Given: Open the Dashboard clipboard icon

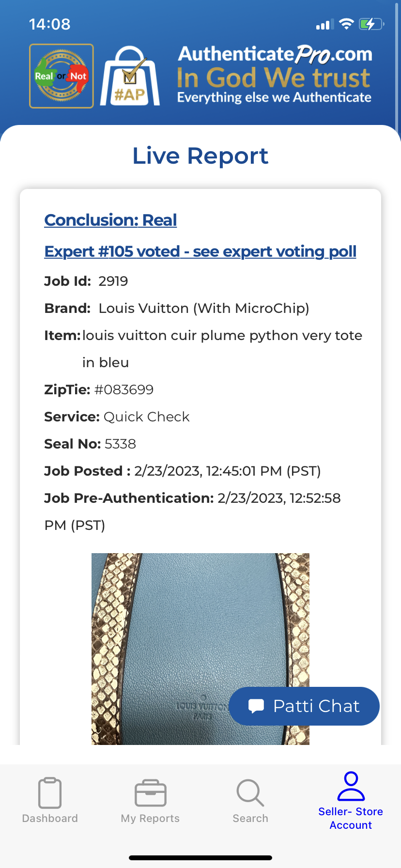Looking at the screenshot, I should 50,793.
